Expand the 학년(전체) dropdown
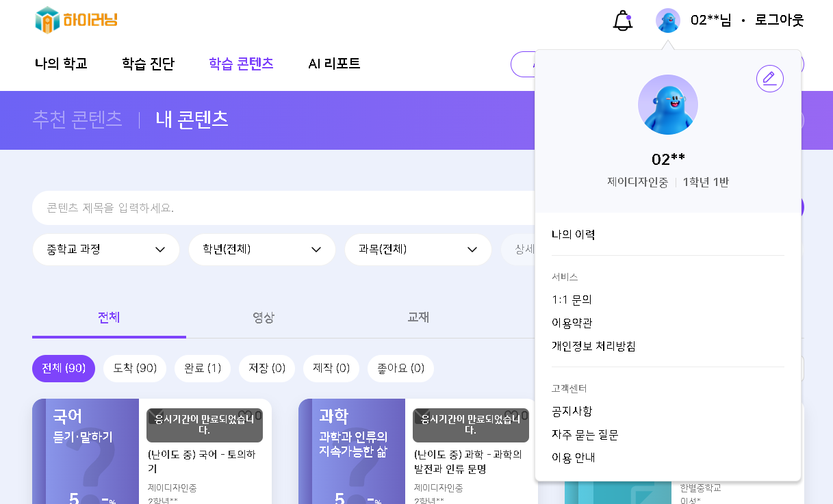Screen dimensions: 833x504 [262, 250]
